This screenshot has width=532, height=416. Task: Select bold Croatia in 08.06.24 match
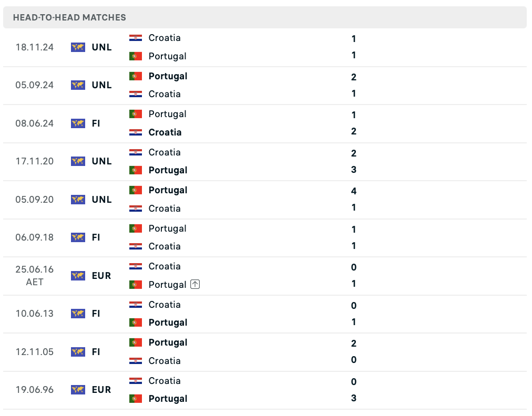165,132
